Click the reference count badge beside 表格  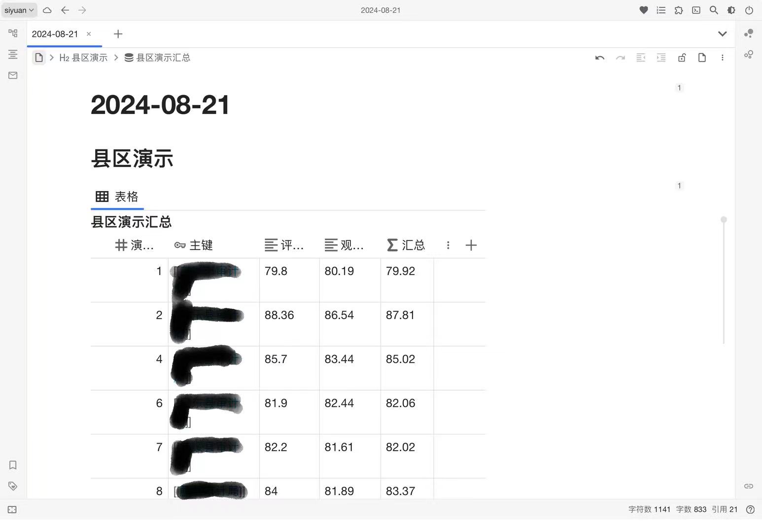[x=679, y=186]
